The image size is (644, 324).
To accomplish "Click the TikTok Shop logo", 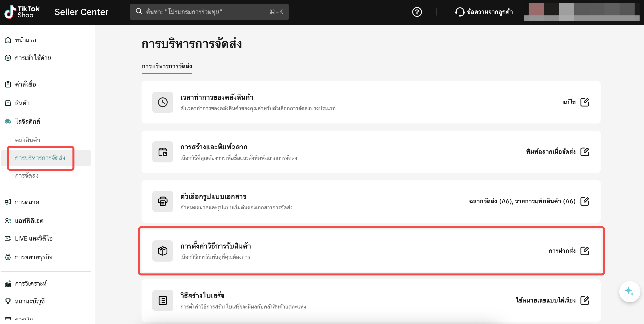I will 22,12.
